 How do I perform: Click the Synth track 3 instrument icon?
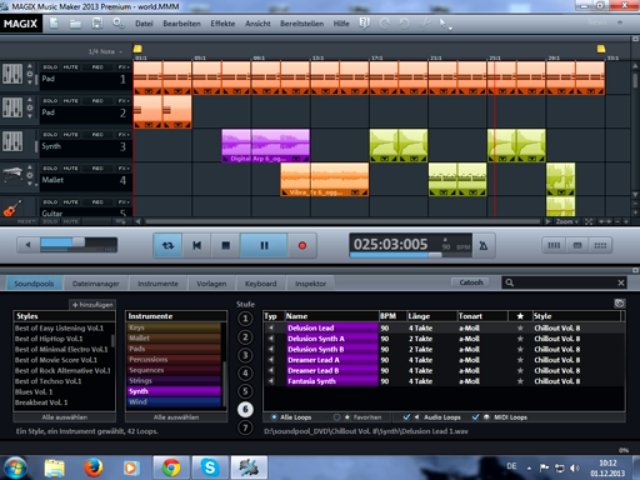click(x=13, y=143)
